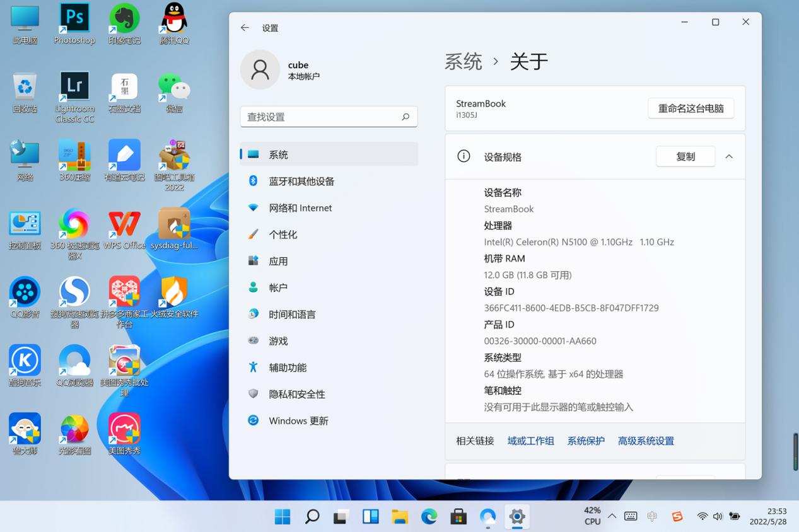
Task: Open Microsoft Store from the taskbar
Action: (458, 517)
